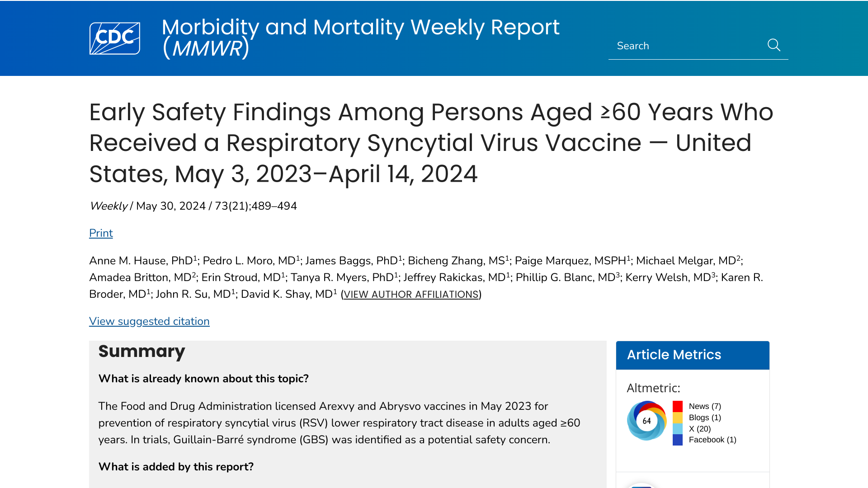
Task: Click X (20) in Altmetric list
Action: pyautogui.click(x=700, y=429)
